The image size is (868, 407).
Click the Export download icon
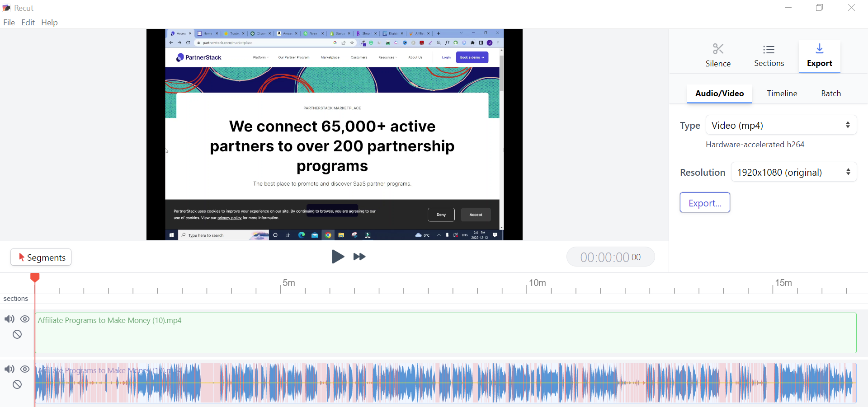tap(819, 49)
